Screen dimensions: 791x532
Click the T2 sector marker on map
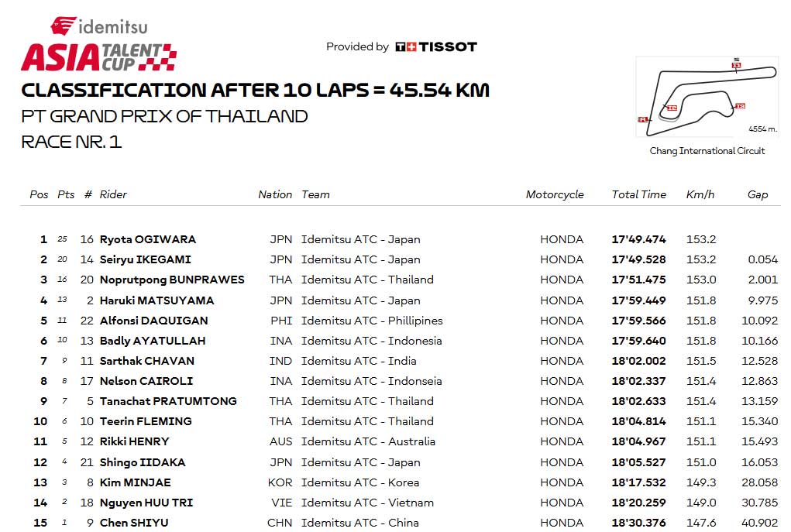671,108
